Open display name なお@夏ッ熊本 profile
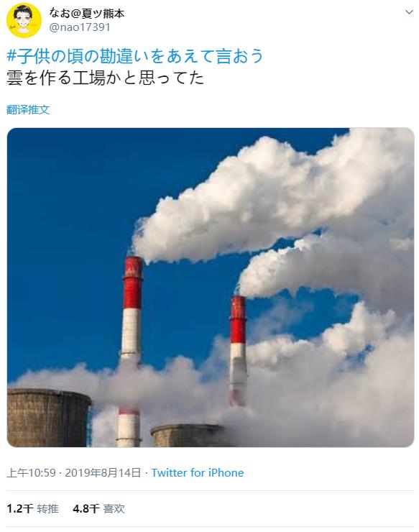Viewport: 419px width, 532px height. (x=87, y=13)
